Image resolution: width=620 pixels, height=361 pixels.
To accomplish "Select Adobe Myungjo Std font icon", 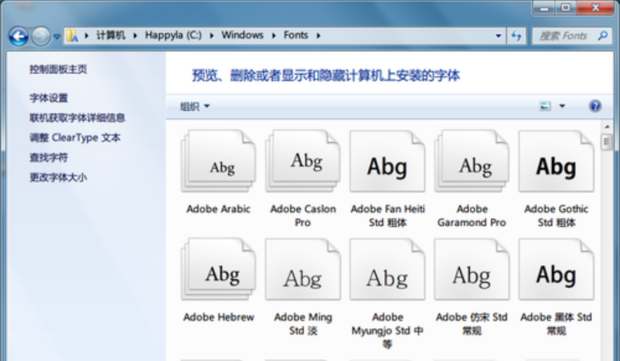I will [388, 270].
